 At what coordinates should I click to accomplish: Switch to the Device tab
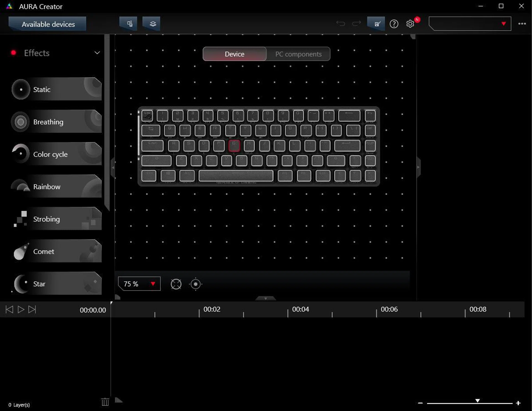pyautogui.click(x=234, y=54)
